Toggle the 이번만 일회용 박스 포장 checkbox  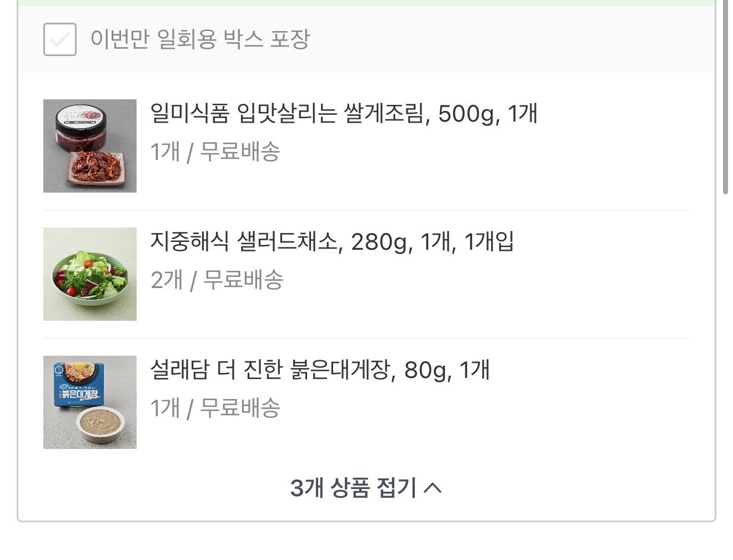[x=60, y=39]
